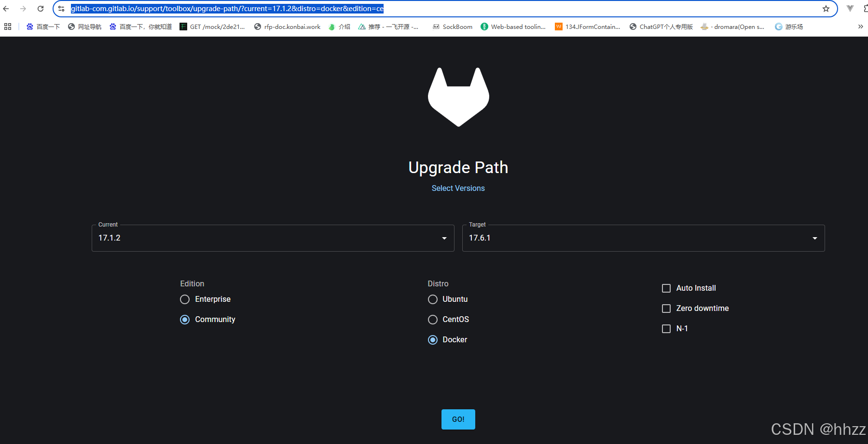
Task: Open the rfp-doc.konbai.work bookmark
Action: point(287,27)
